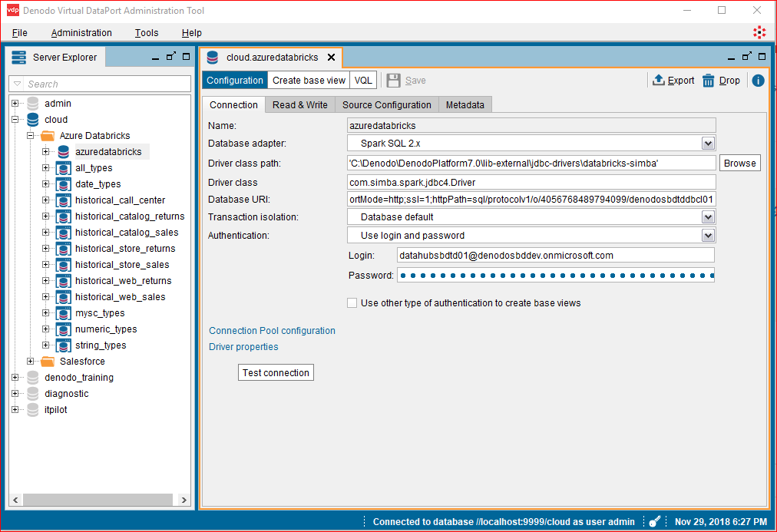Viewport: 777px width, 532px height.
Task: Click the Salesforce folder icon
Action: tap(48, 362)
